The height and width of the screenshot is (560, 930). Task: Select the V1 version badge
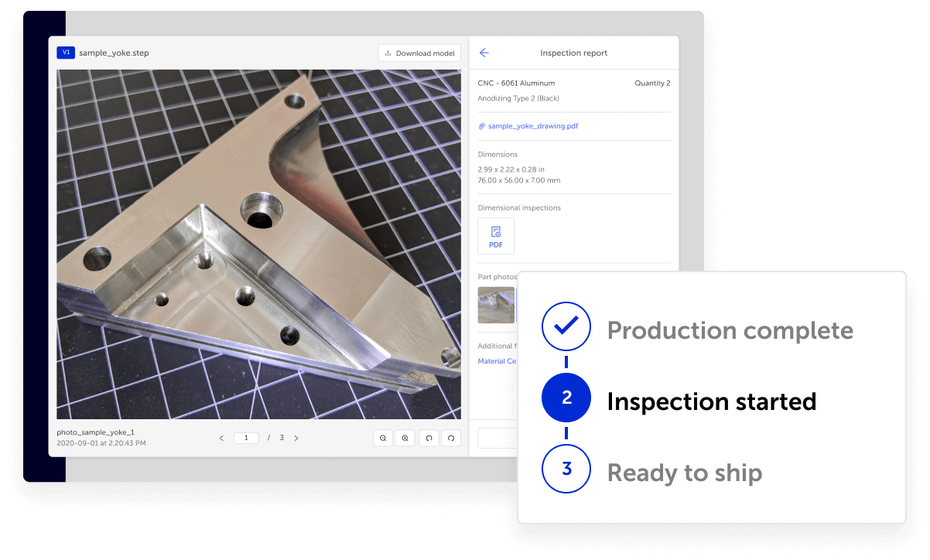click(x=67, y=52)
